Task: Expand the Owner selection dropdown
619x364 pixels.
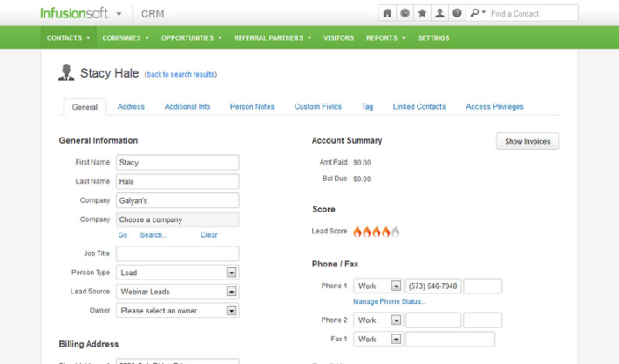Action: coord(231,311)
